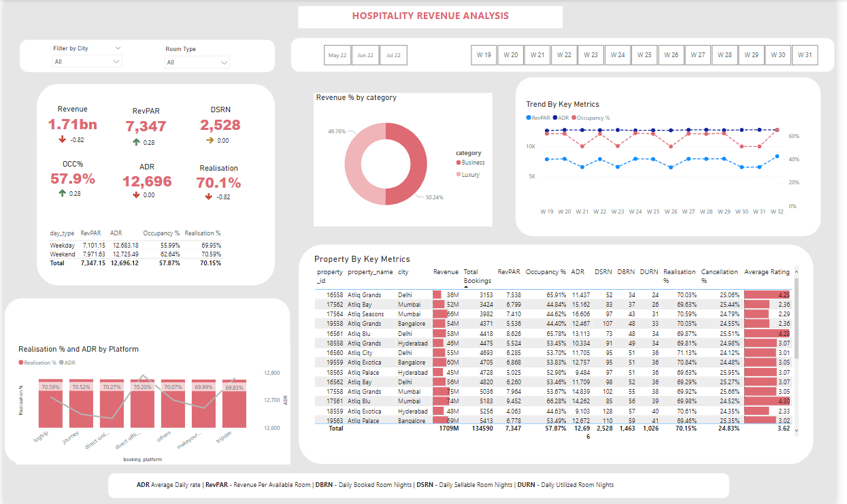This screenshot has height=504, width=847.
Task: Open the Filter by City dropdown
Action: (117, 48)
